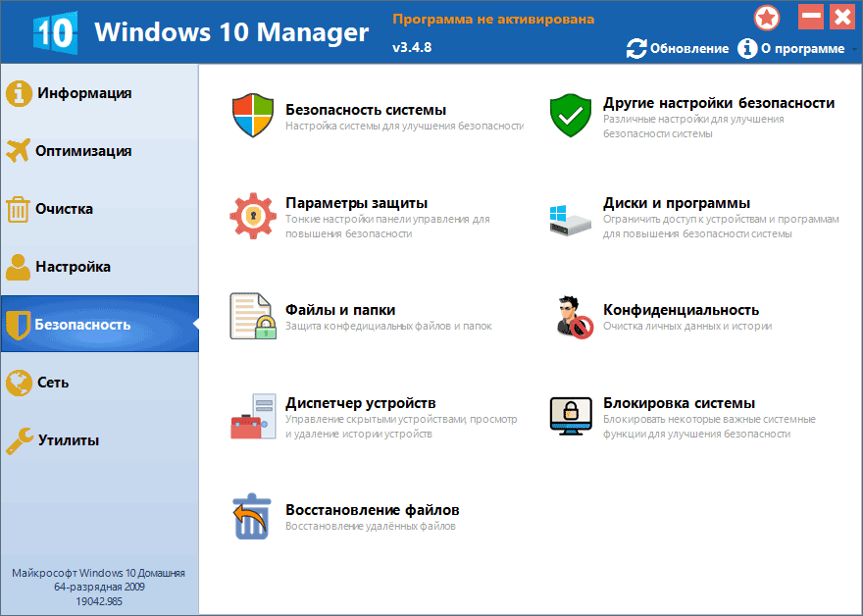Screen dimensions: 863x616
Task: Click the trash bin icon for Очистка
Action: click(x=18, y=209)
